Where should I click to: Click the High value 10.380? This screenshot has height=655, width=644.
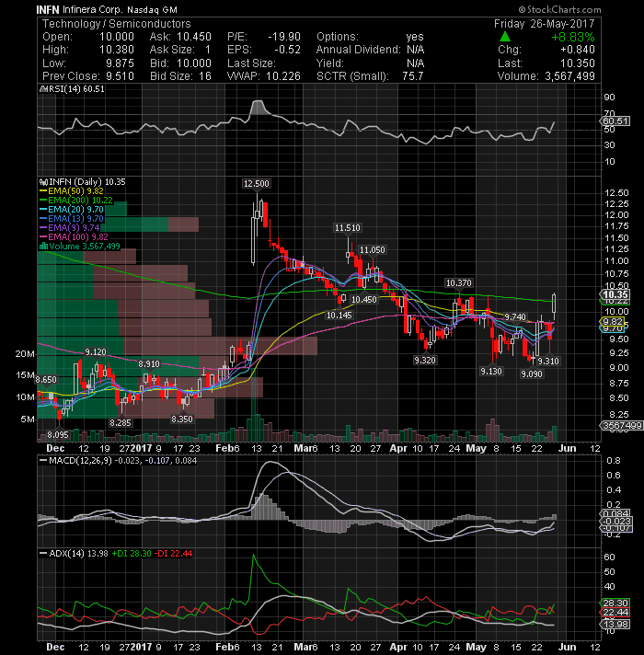pos(117,50)
